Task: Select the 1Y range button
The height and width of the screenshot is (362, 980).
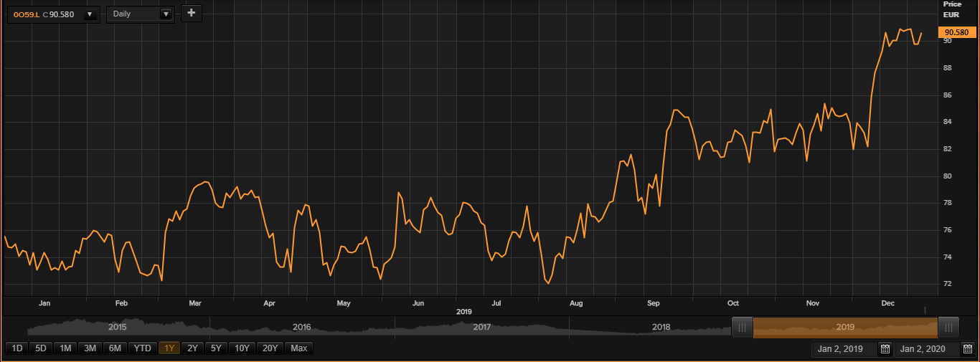Action: coord(170,348)
